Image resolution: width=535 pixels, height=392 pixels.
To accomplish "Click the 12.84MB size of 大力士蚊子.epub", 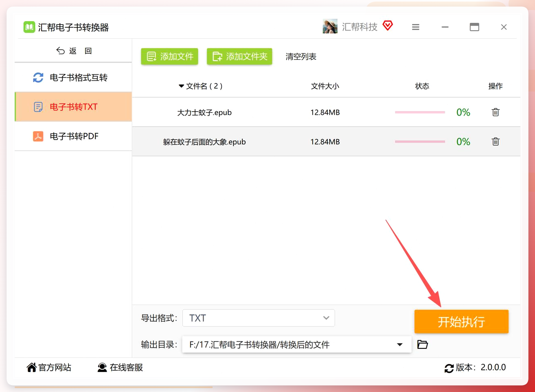I will [325, 112].
